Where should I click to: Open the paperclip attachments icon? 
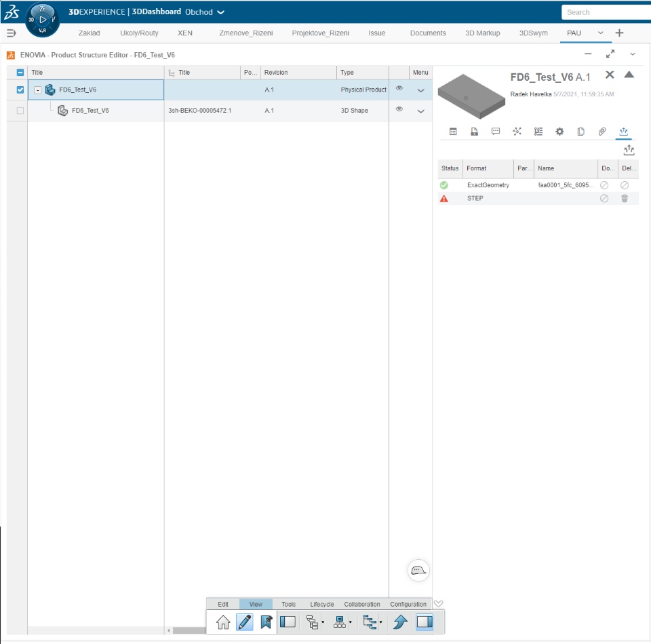coord(602,132)
